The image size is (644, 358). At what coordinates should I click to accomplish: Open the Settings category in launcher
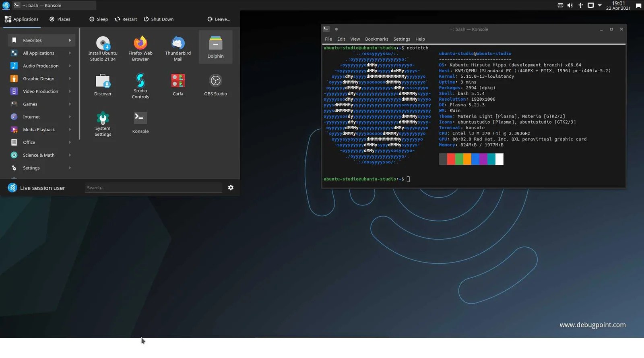(41, 168)
